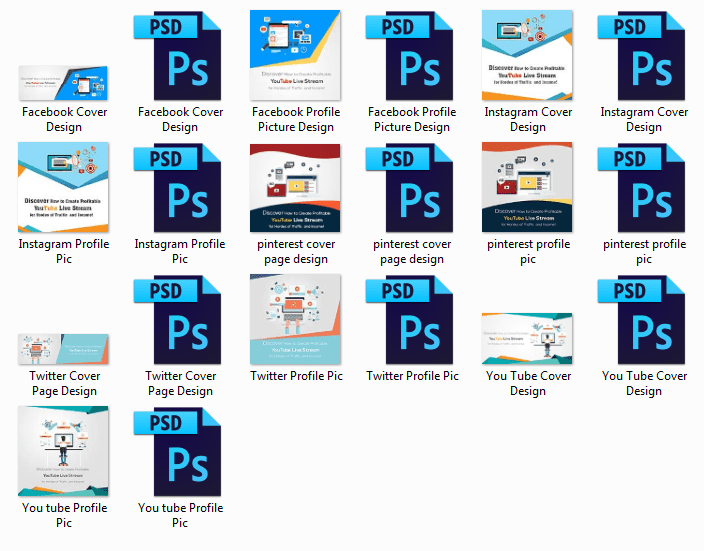
Task: Select the Twitter Cover Page Design image thumbnail
Action: pyautogui.click(x=64, y=349)
